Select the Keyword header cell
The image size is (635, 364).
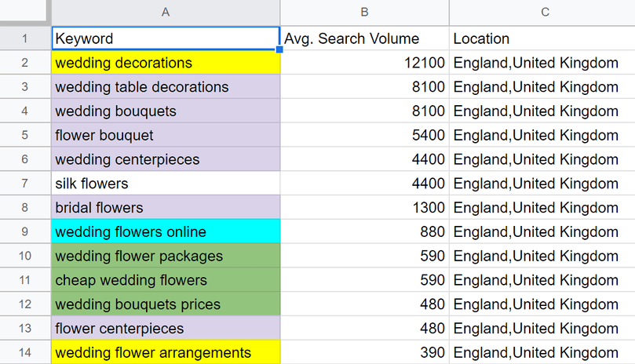click(166, 38)
